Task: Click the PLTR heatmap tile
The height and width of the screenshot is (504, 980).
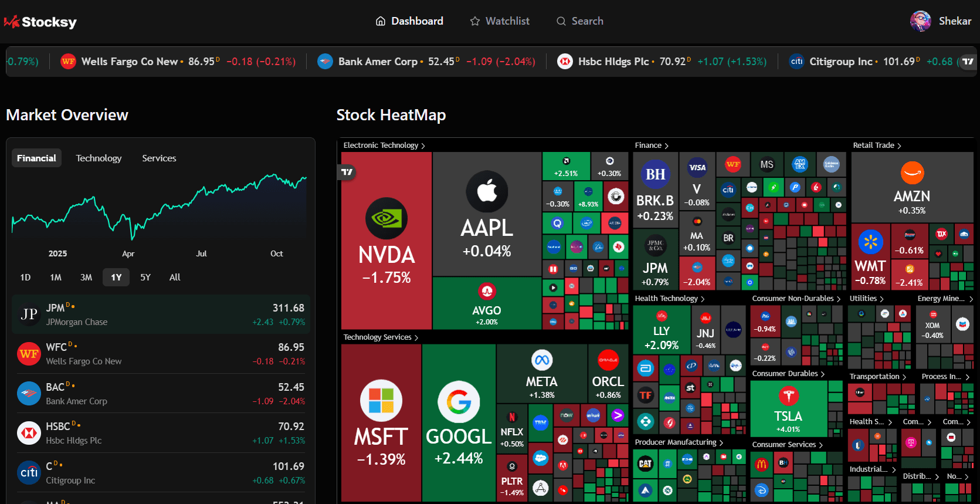Action: 512,479
